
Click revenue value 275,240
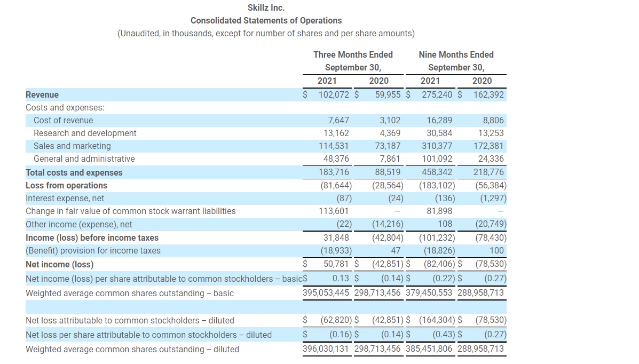point(437,94)
